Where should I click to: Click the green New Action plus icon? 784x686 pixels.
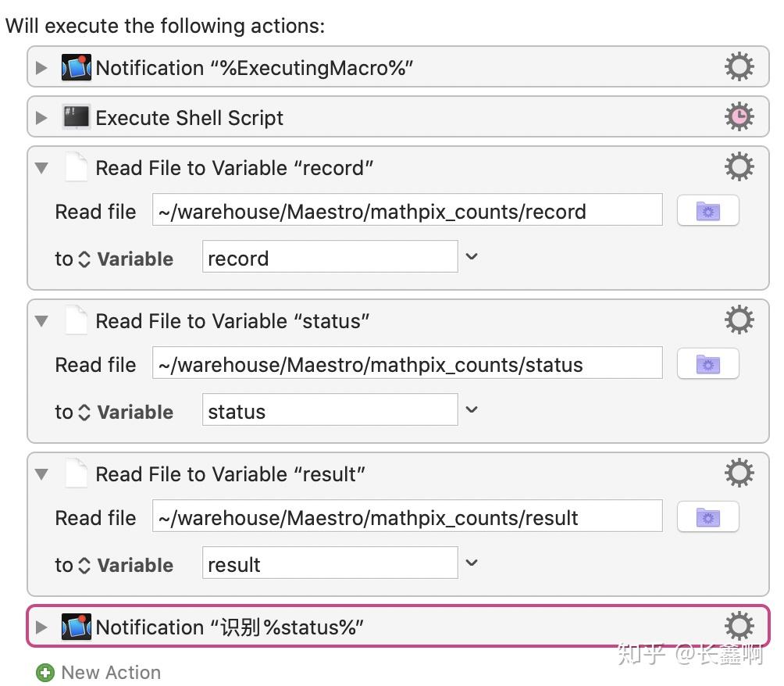(x=45, y=673)
